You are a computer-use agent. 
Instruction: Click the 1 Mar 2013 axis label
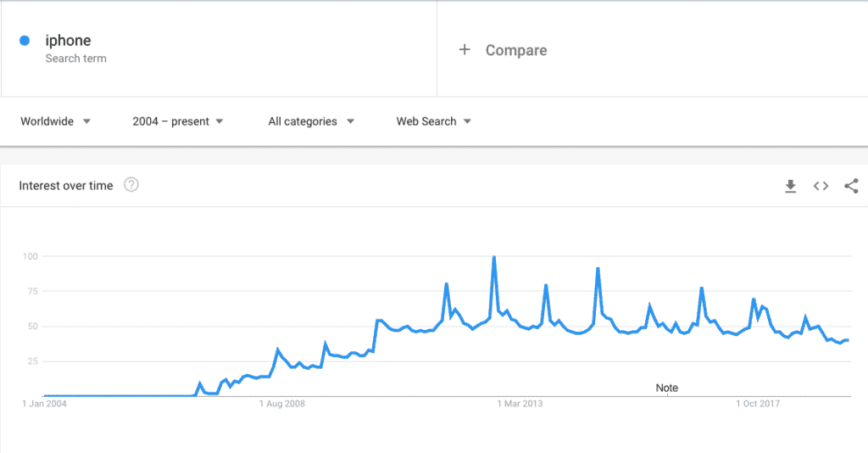518,404
